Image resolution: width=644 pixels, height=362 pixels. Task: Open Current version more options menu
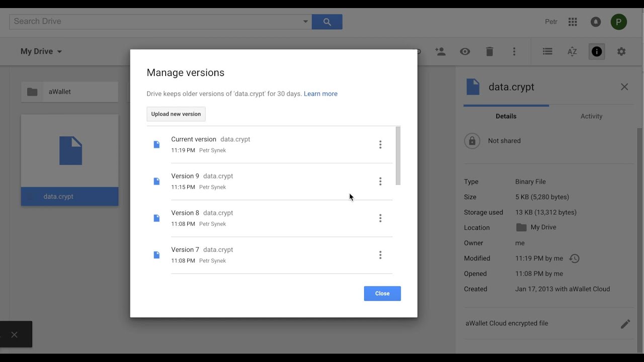pos(380,145)
